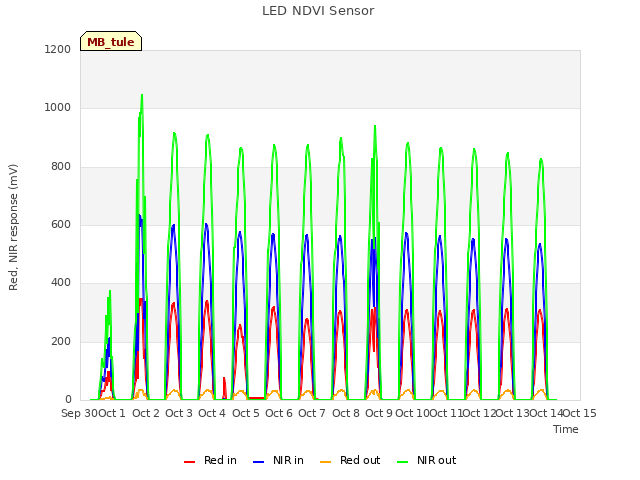Image resolution: width=640 pixels, height=480 pixels.
Task: Click the 1200 y-axis tick label
Action: [58, 49]
